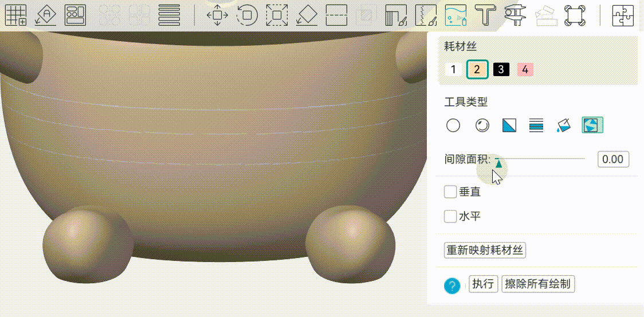This screenshot has height=317, width=644.
Task: Open the Measure caliper tool
Action: tap(516, 15)
